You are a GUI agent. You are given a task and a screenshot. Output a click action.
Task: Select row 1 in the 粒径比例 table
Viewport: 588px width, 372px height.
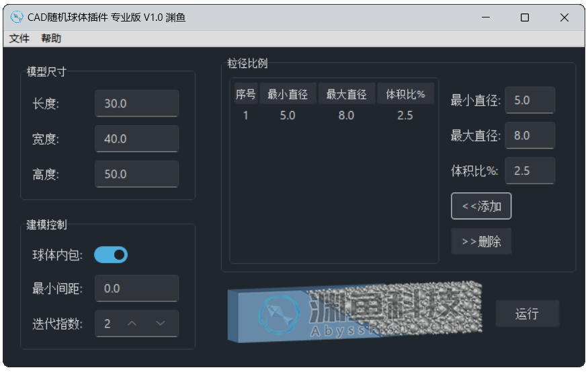(334, 115)
